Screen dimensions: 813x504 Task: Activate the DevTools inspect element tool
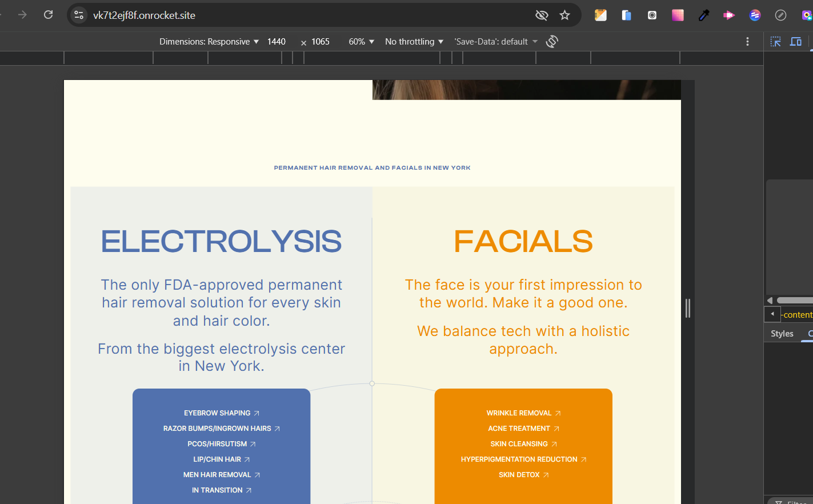(775, 41)
